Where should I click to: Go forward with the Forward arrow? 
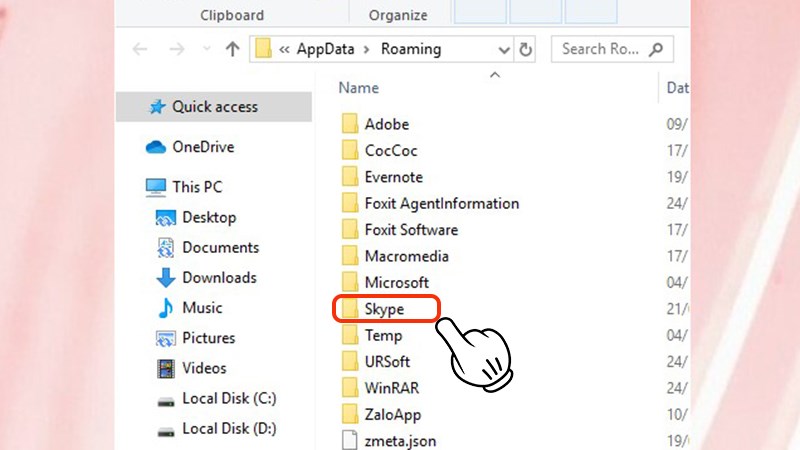tap(177, 49)
